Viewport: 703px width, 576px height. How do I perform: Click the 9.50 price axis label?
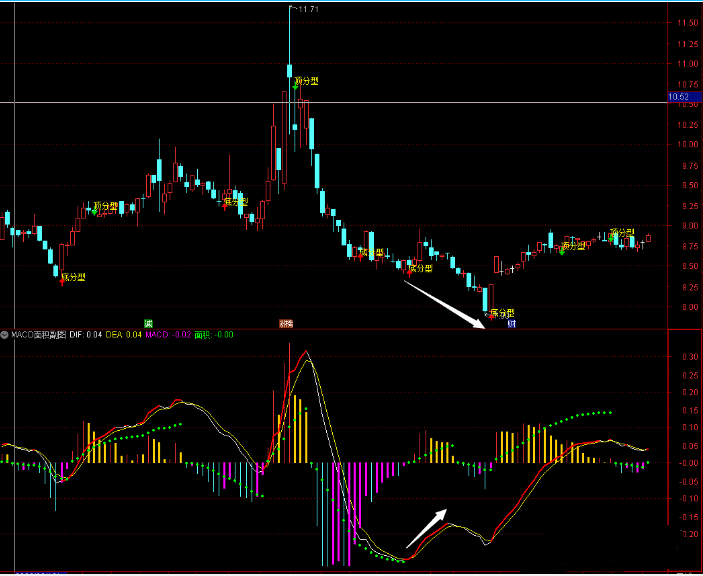tap(688, 185)
